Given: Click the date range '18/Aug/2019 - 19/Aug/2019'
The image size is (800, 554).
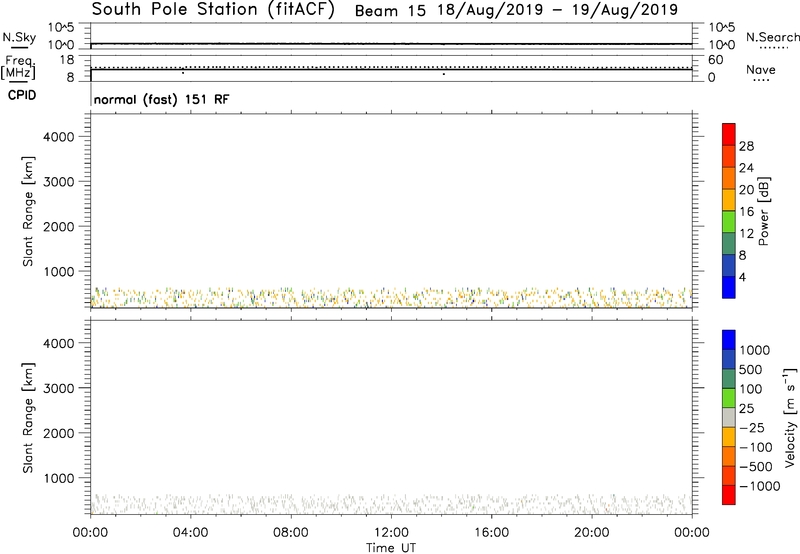Looking at the screenshot, I should [x=557, y=10].
